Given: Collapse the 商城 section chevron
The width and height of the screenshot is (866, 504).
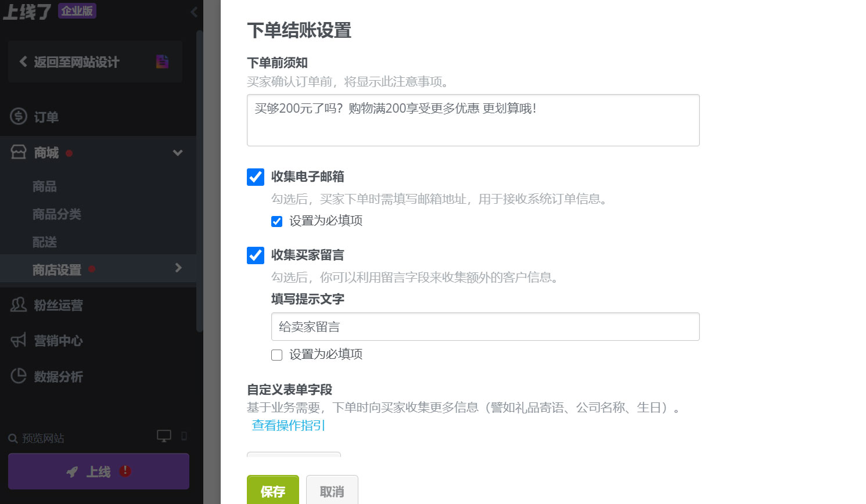Looking at the screenshot, I should click(178, 152).
